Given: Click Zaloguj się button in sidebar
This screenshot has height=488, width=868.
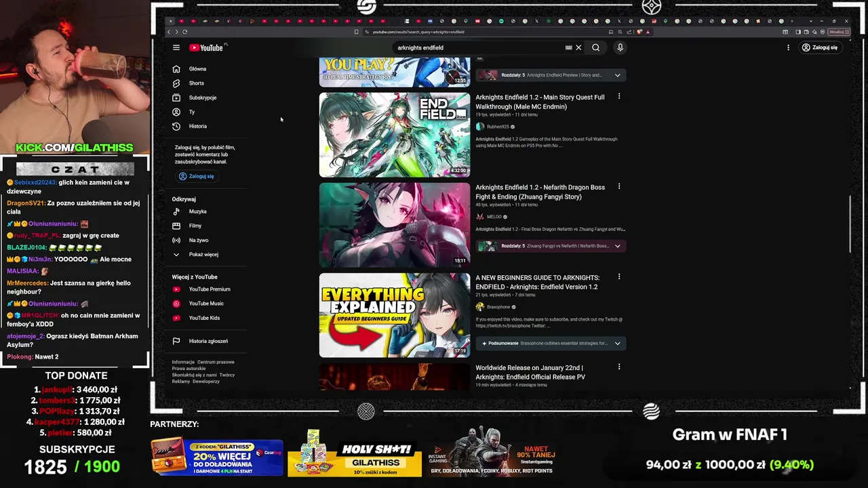Looking at the screenshot, I should click(196, 176).
